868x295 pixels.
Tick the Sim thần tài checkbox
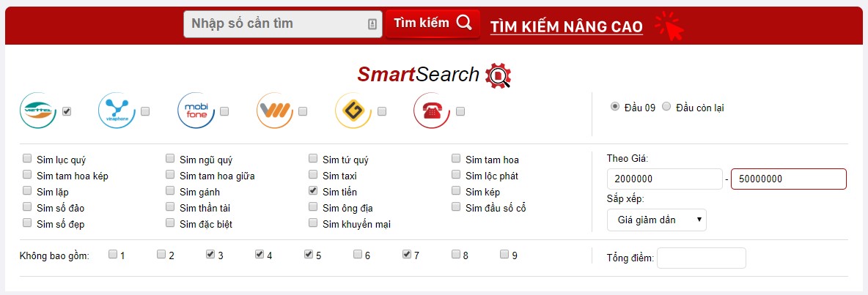170,207
